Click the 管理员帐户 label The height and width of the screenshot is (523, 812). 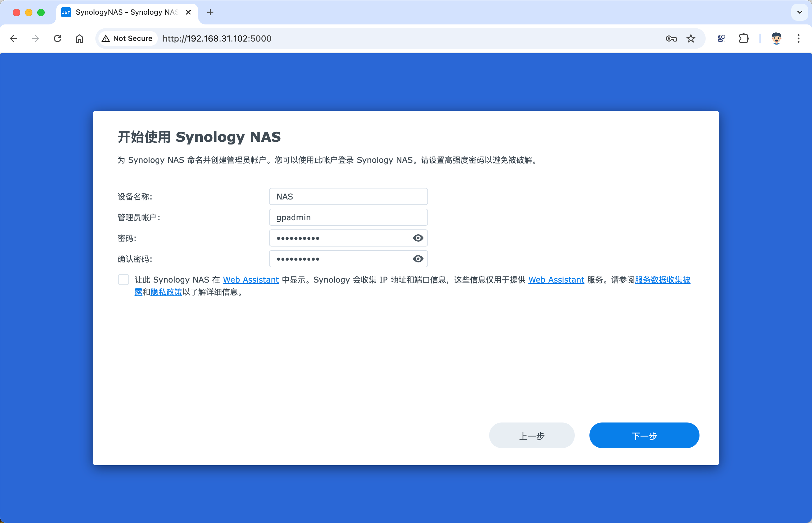(x=139, y=217)
